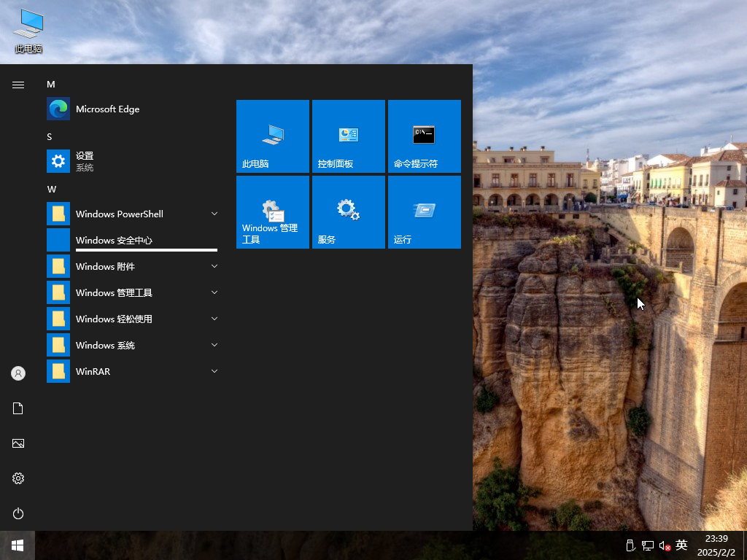Select Windows 安全中心 in app list
Image resolution: width=747 pixels, height=560 pixels.
114,240
